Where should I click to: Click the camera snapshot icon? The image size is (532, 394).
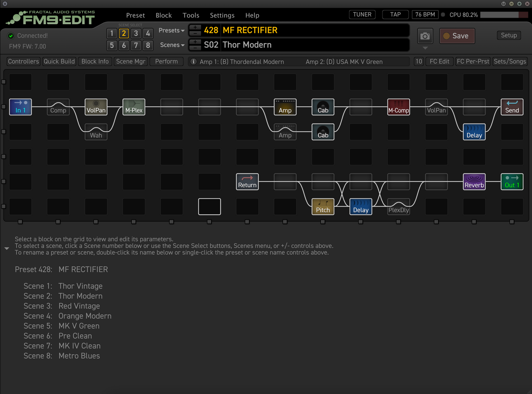[425, 36]
